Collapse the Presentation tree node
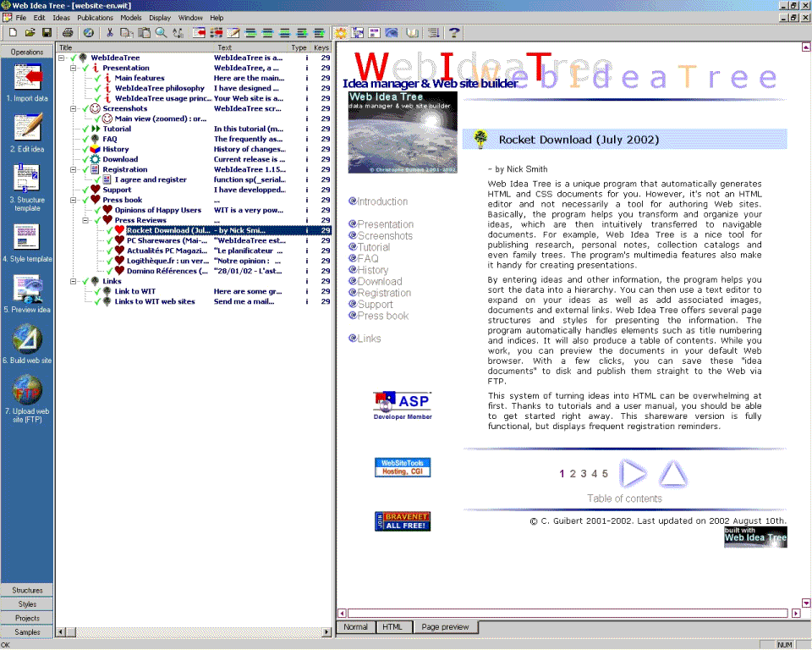The width and height of the screenshot is (812, 650). (74, 68)
